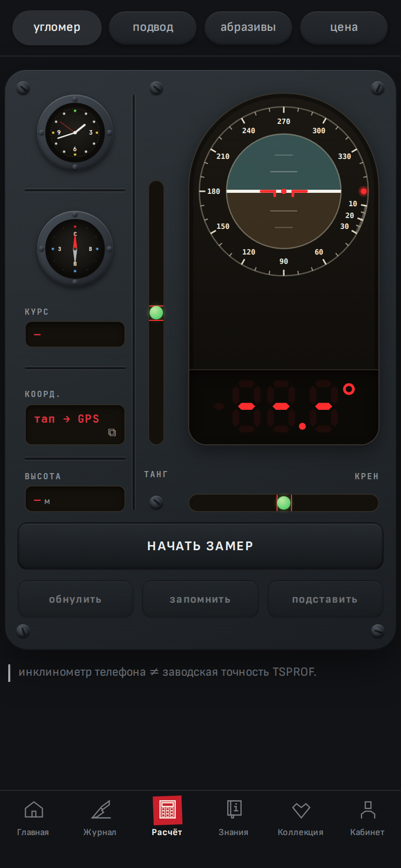This screenshot has height=868, width=401.
Task: Click the green КРЕН roll slider knob
Action: pos(284,503)
